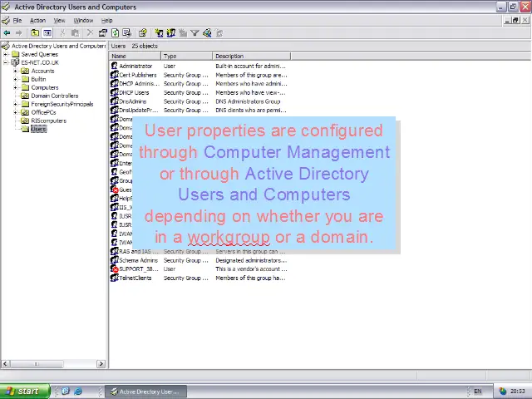Viewport: 532px width, 399px height.
Task: Create a new group with toolbar icon
Action: point(171,33)
